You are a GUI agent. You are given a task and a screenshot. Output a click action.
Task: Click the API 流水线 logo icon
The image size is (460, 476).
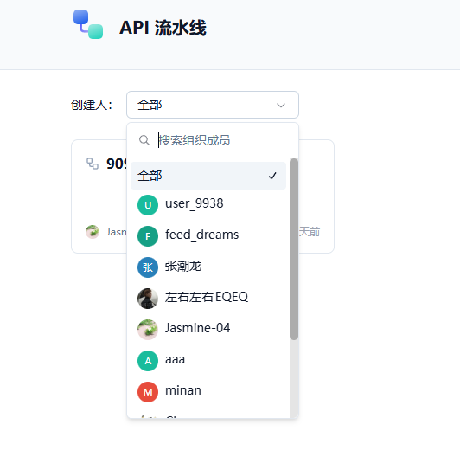88,24
